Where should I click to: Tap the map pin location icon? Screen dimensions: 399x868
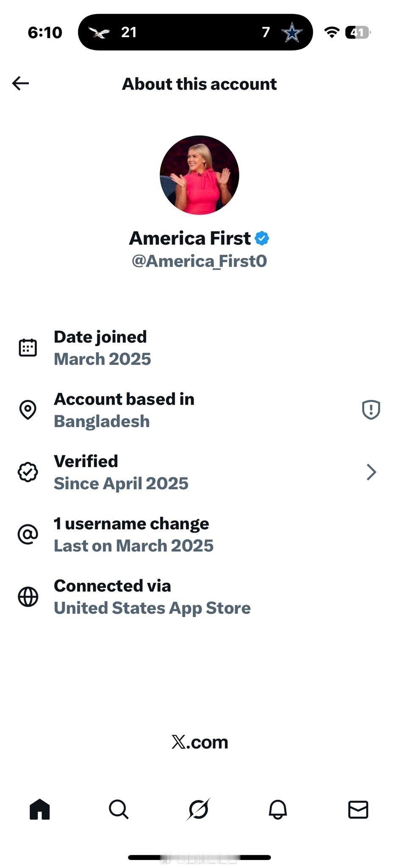[28, 410]
